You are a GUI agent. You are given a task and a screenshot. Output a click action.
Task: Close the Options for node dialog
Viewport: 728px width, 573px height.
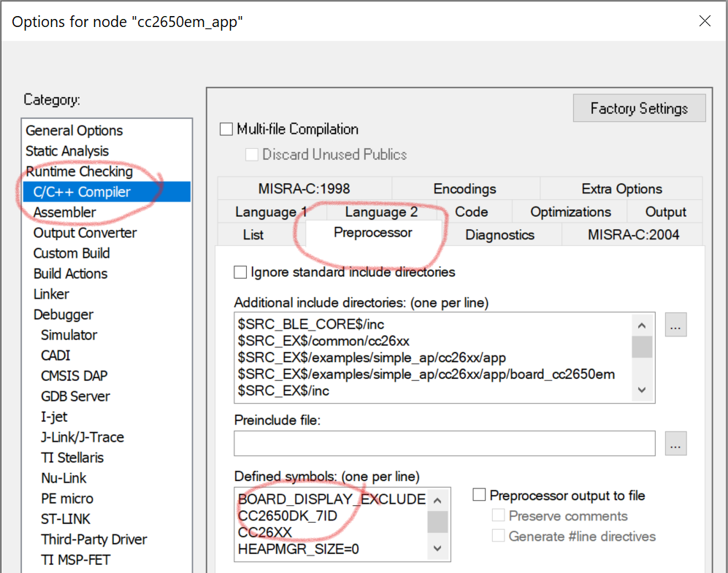tap(705, 21)
